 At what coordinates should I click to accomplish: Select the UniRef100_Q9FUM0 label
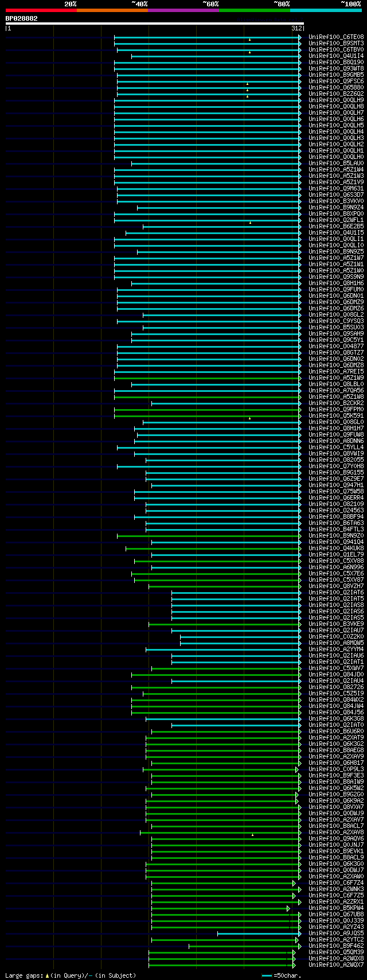click(x=336, y=289)
